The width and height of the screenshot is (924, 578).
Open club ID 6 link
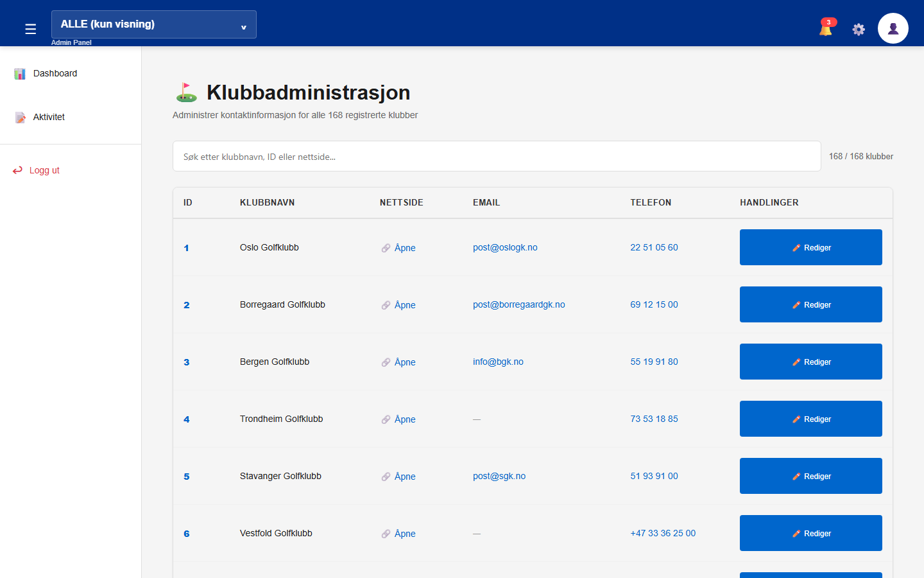[x=187, y=534]
